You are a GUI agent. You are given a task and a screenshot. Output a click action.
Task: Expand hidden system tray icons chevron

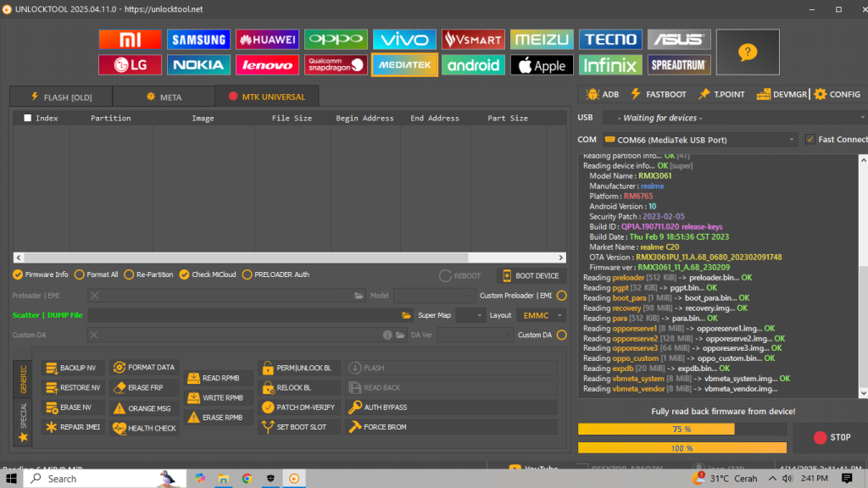[772, 479]
